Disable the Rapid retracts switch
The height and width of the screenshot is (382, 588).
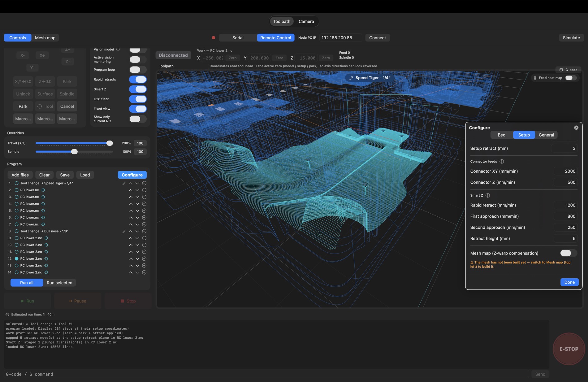click(138, 80)
